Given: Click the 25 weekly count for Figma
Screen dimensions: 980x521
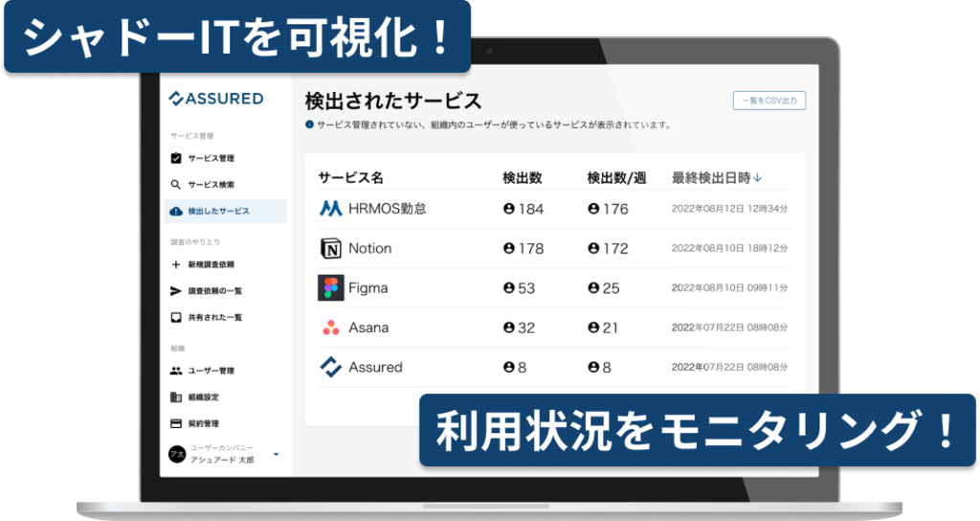Looking at the screenshot, I should [612, 287].
